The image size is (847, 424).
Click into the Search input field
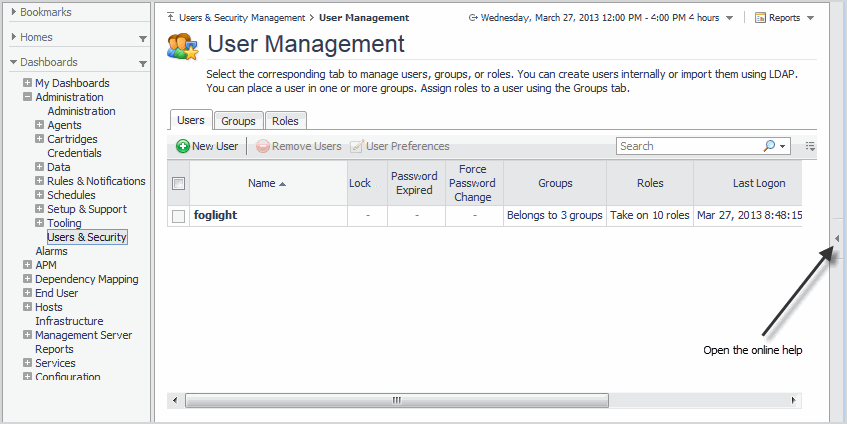pyautogui.click(x=688, y=146)
